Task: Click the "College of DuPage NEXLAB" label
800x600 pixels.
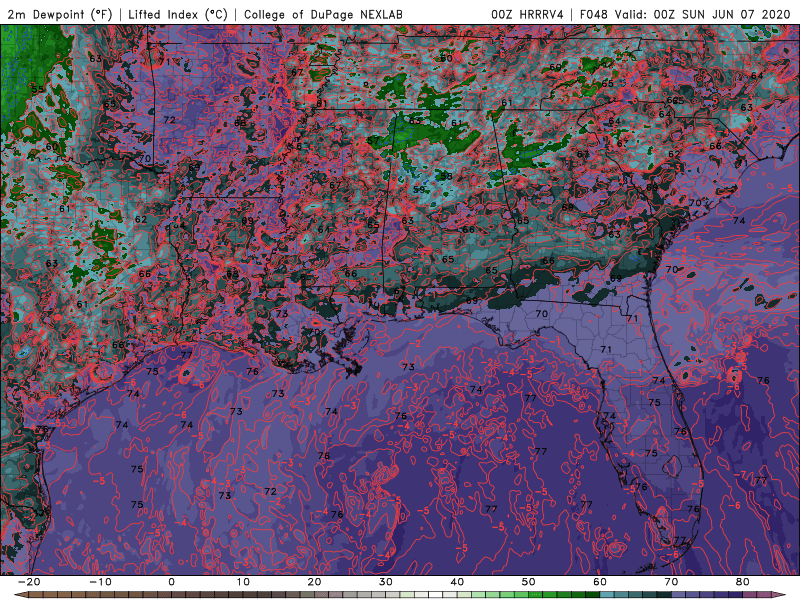Action: (x=323, y=14)
